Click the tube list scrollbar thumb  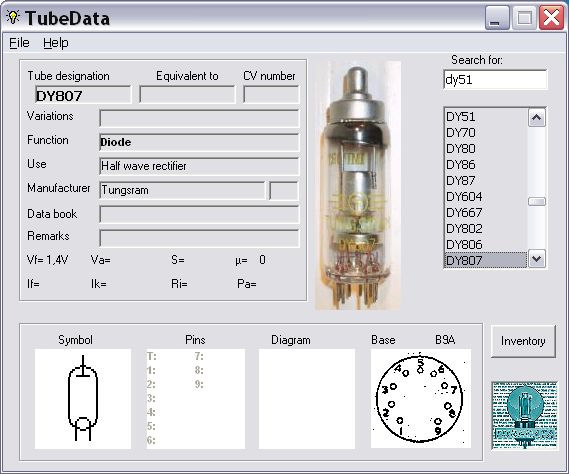pos(537,201)
